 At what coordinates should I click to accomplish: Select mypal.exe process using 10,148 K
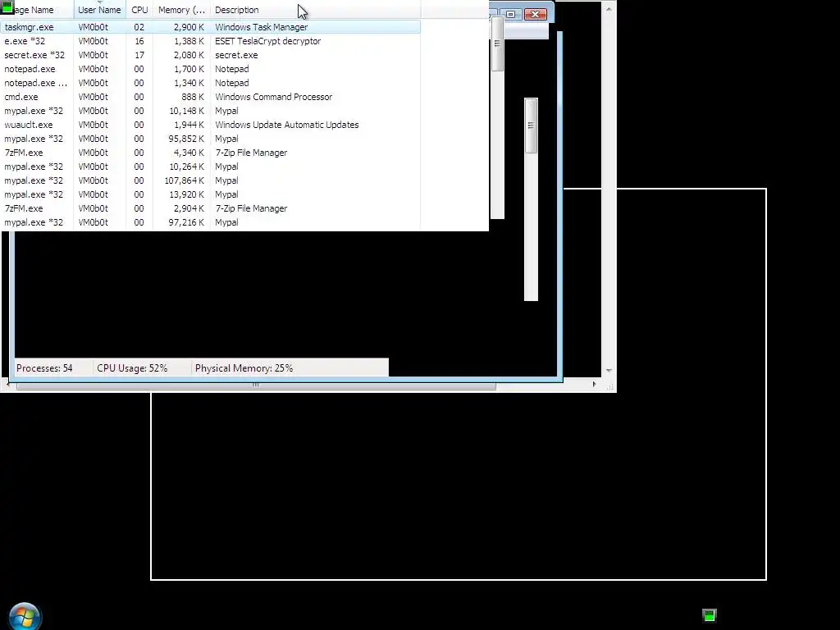pyautogui.click(x=210, y=111)
